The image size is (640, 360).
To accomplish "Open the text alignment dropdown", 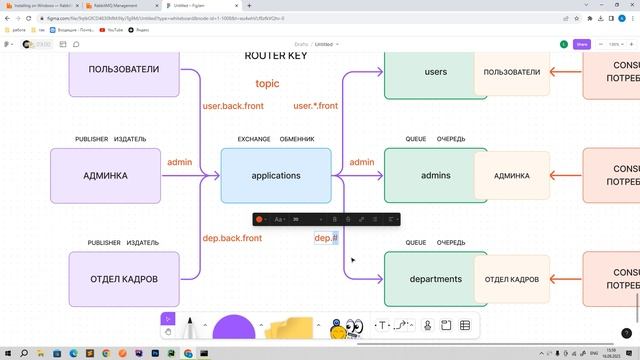I will pyautogui.click(x=393, y=220).
